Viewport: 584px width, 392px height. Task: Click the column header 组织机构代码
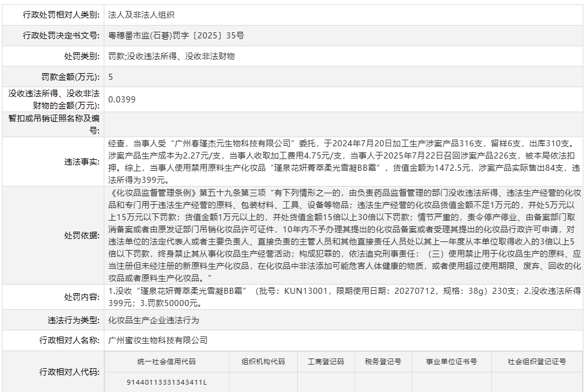click(263, 362)
